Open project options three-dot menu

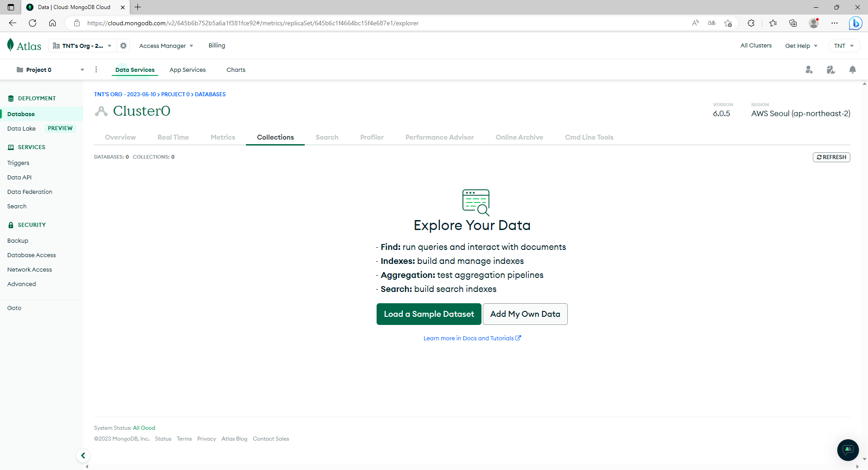pyautogui.click(x=96, y=70)
